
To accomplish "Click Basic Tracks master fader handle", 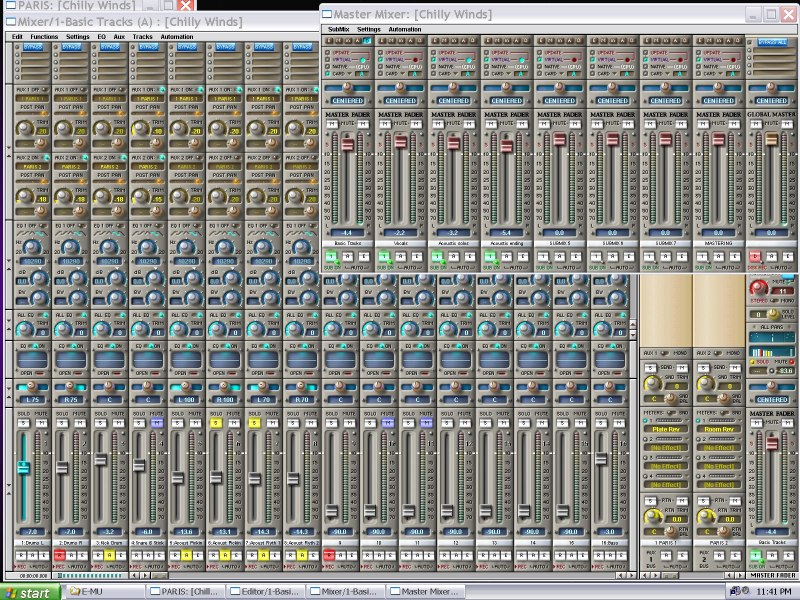I will coord(347,144).
